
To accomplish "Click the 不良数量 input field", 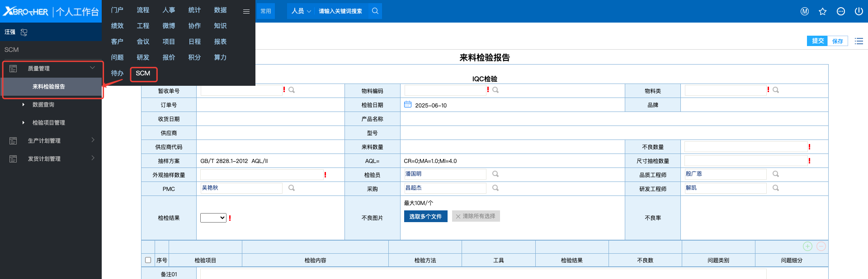I will coord(745,147).
